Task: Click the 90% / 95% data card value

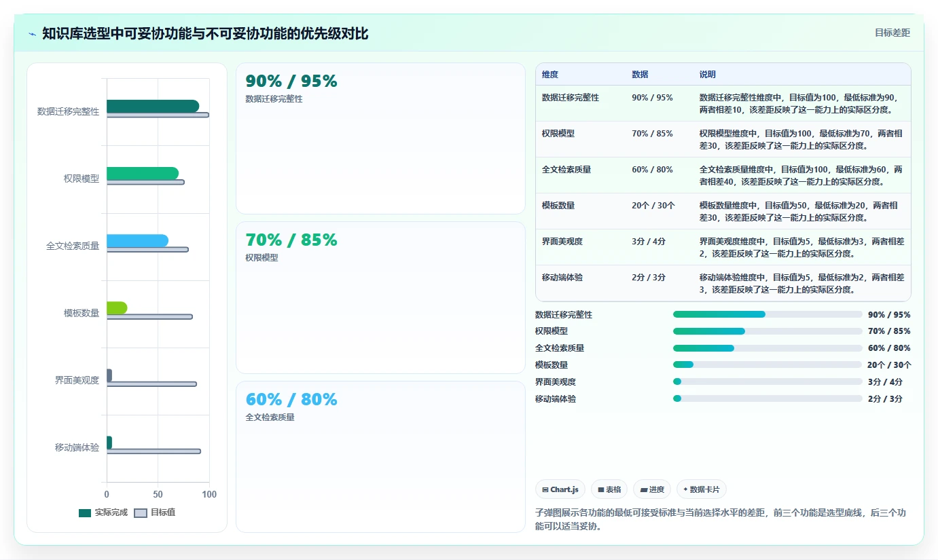Action: (x=291, y=81)
